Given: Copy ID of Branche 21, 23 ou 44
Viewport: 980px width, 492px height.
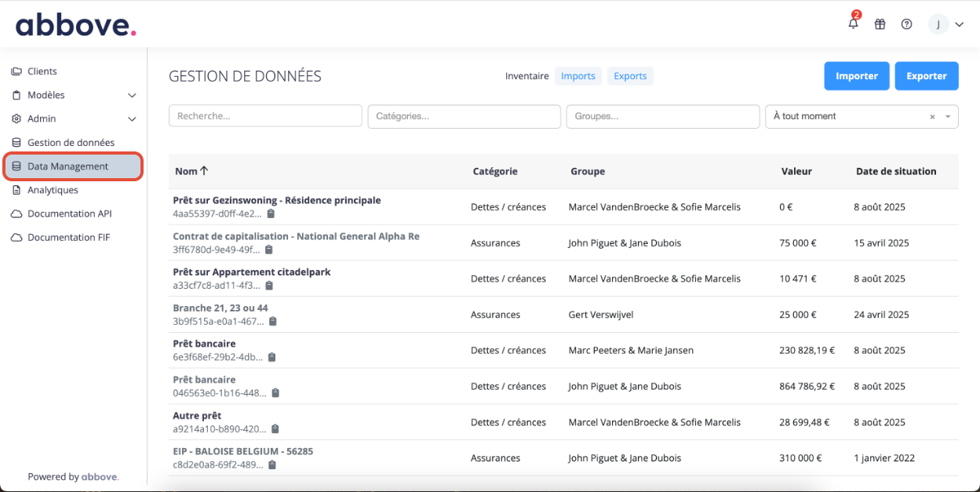Looking at the screenshot, I should tap(273, 321).
